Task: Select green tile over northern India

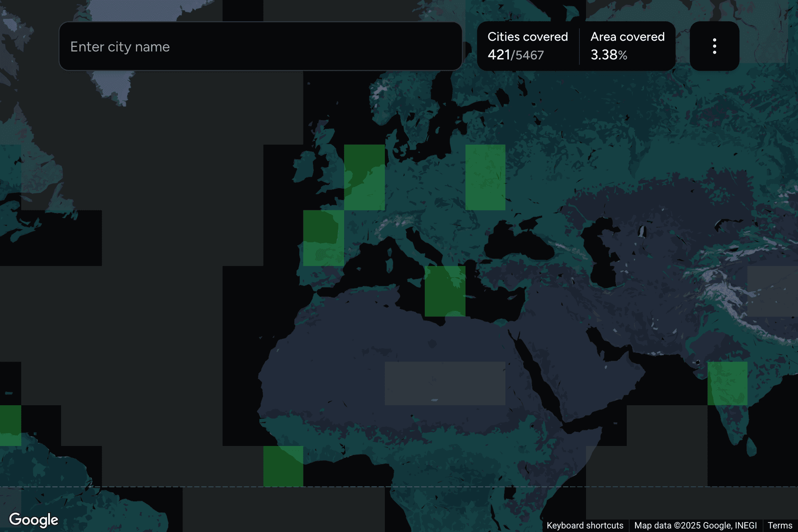Action: tap(727, 383)
